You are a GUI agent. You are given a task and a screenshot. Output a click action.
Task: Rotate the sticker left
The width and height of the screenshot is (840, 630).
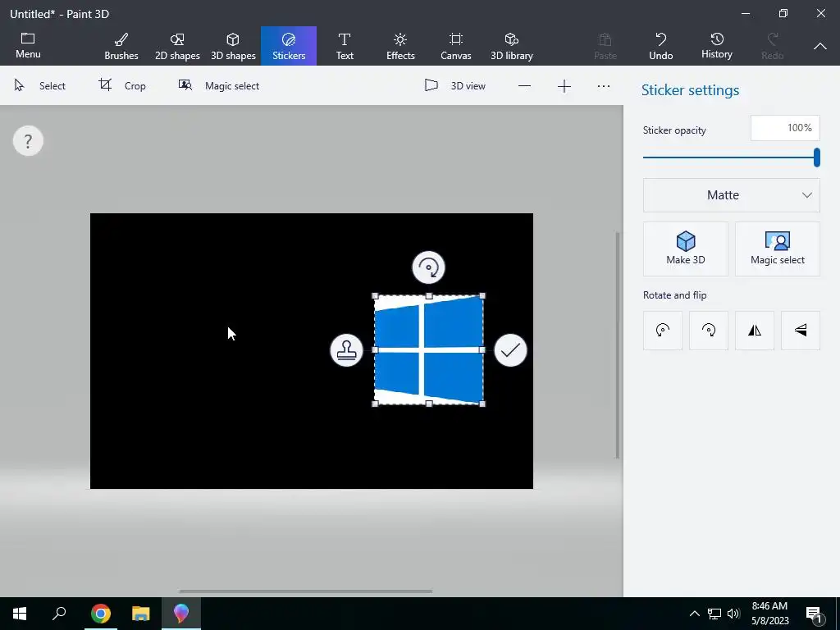(x=663, y=331)
